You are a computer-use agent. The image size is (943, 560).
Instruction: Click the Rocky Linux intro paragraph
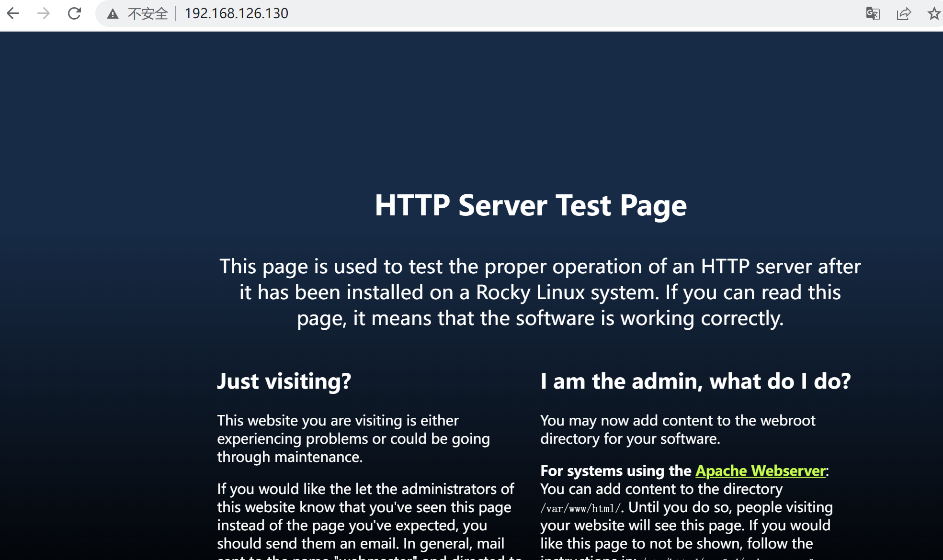coord(540,292)
